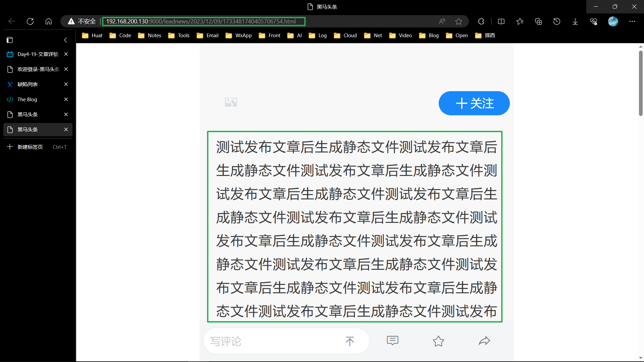
Task: Open browser history clock icon
Action: [556, 21]
